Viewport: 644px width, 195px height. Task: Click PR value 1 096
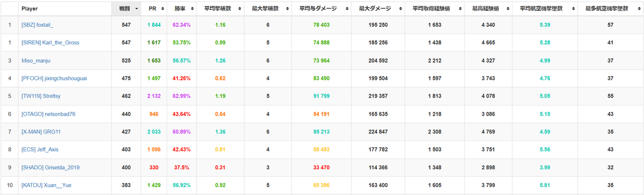(155, 149)
